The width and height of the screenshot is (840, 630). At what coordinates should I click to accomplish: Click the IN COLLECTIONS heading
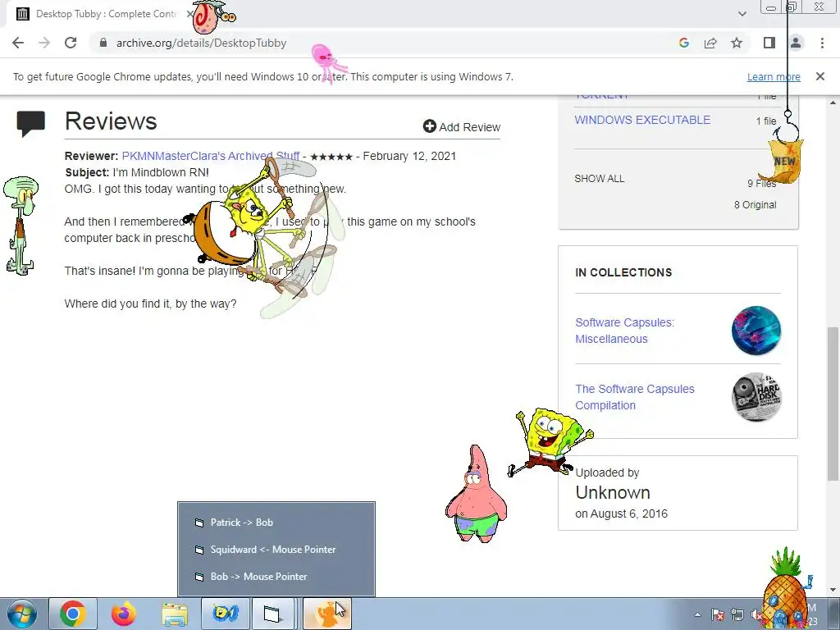pos(623,272)
